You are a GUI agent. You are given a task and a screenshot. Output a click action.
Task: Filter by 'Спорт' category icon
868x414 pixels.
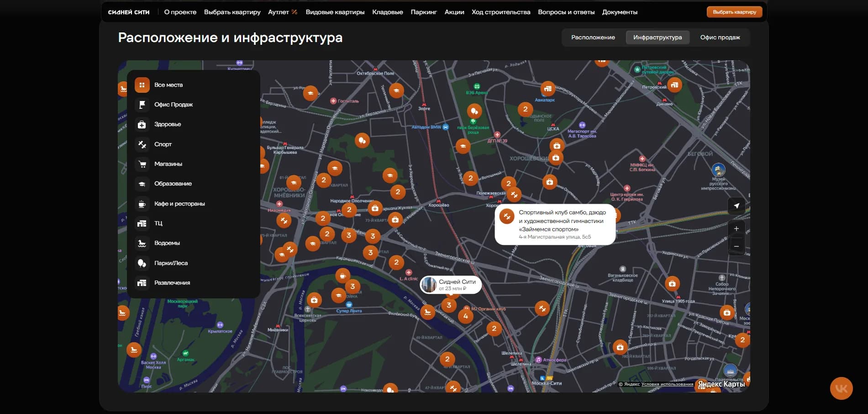coord(142,144)
